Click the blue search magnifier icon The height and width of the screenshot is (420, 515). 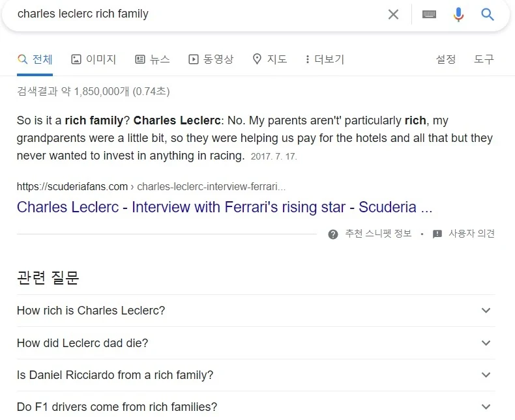pyautogui.click(x=488, y=14)
